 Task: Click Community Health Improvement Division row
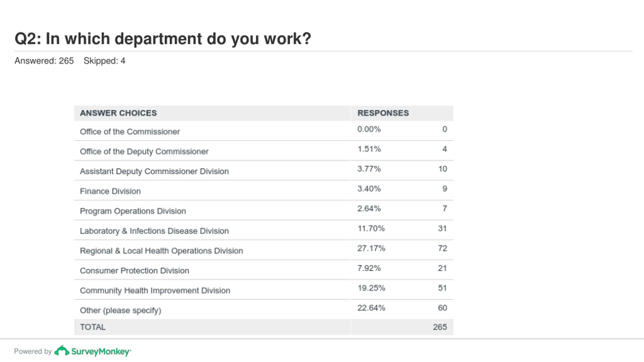pyautogui.click(x=264, y=290)
